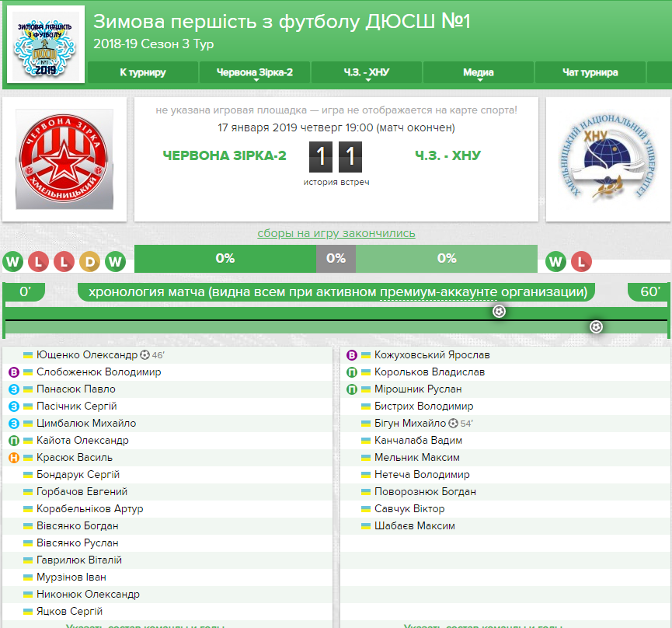The width and height of the screenshot is (672, 628).
Task: Click the 60' timeline end label
Action: coord(649,291)
